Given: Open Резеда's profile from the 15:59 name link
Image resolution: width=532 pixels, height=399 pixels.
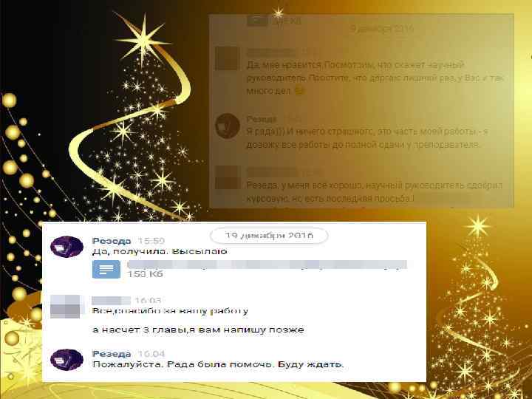Looking at the screenshot, I should (112, 241).
